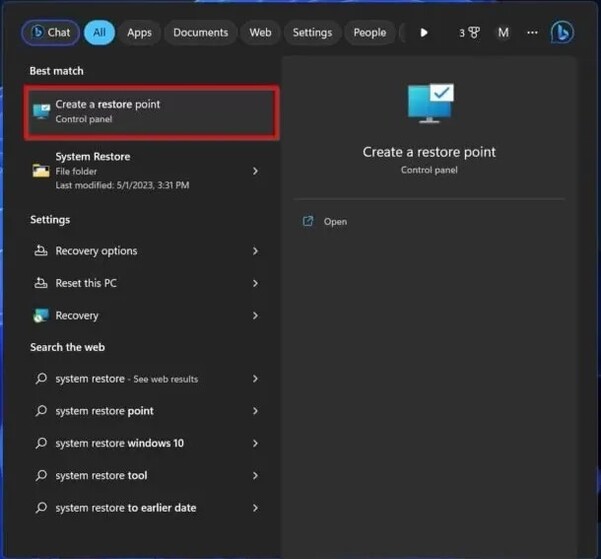
Task: Click the Reset this PC icon
Action: (x=41, y=283)
